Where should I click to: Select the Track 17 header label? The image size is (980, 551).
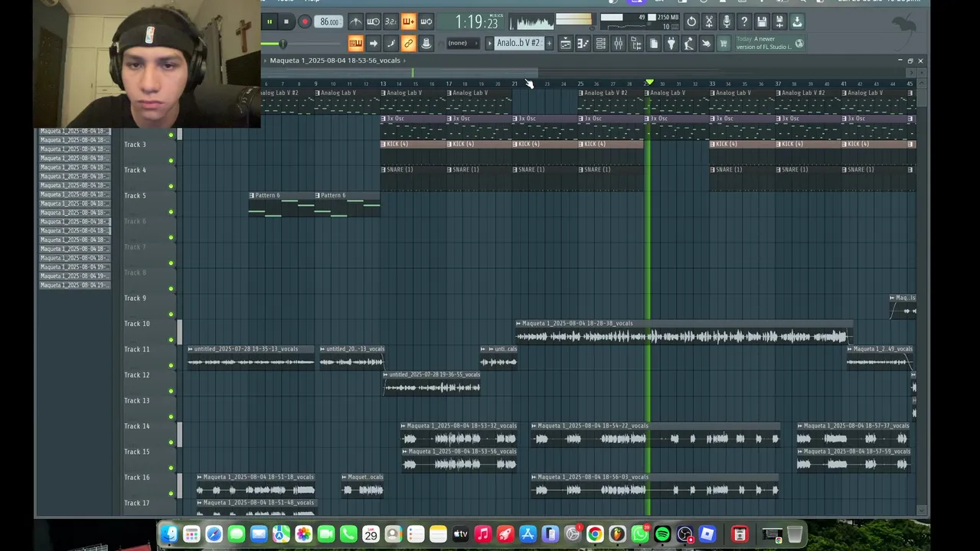(137, 503)
